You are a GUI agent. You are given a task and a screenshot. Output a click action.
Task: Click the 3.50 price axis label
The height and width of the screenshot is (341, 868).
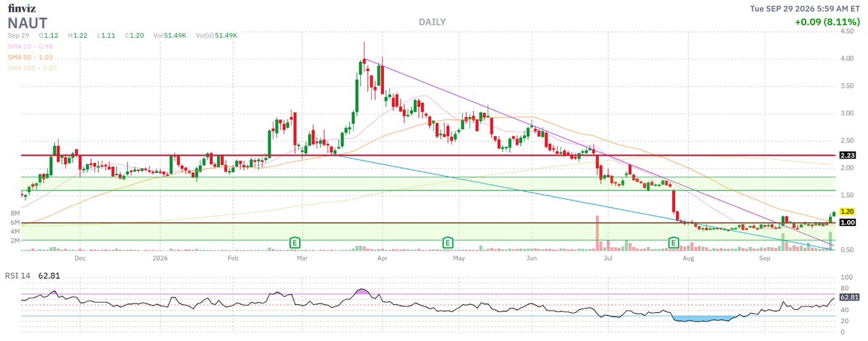pos(847,86)
